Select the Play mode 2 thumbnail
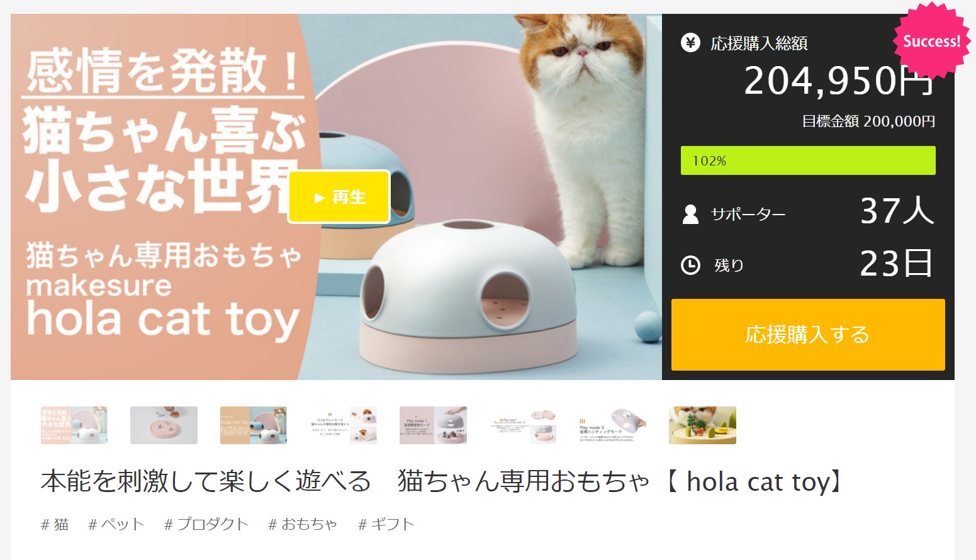The height and width of the screenshot is (560, 976). [523, 425]
